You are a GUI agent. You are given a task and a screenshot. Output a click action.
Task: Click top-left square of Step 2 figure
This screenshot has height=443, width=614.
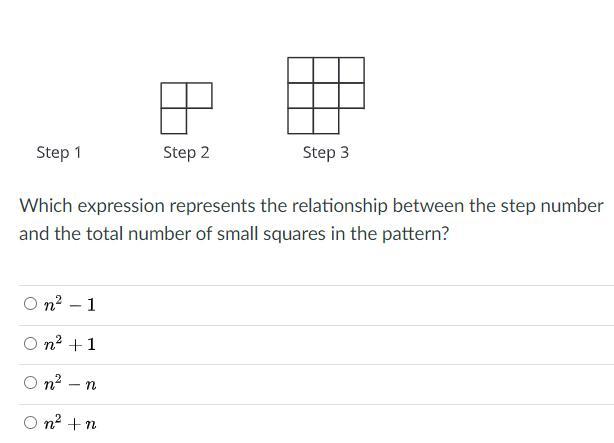[x=173, y=96]
